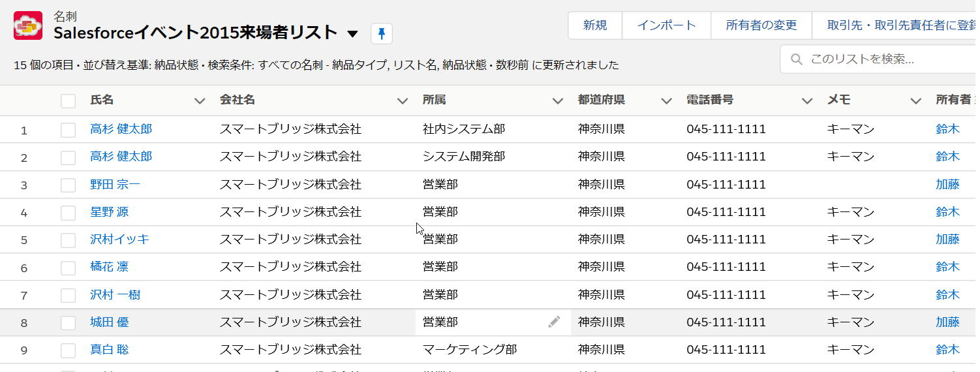Click the インポート button

[x=666, y=25]
